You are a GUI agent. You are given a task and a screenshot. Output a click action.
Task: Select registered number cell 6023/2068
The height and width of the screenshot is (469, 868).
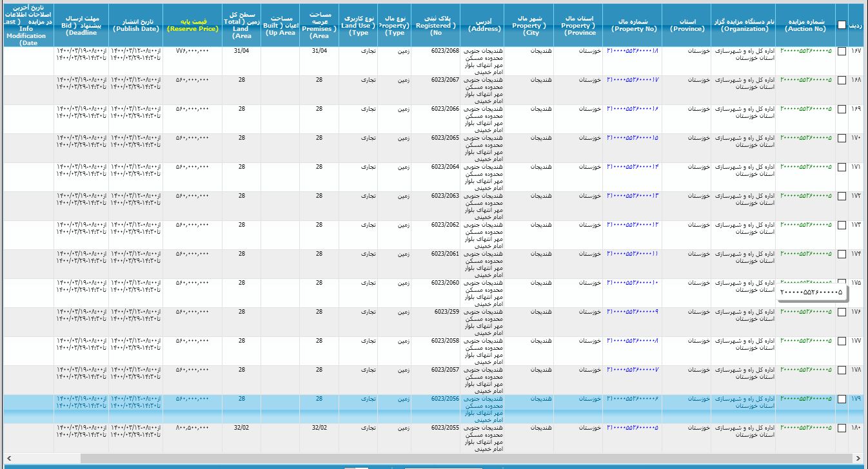445,51
